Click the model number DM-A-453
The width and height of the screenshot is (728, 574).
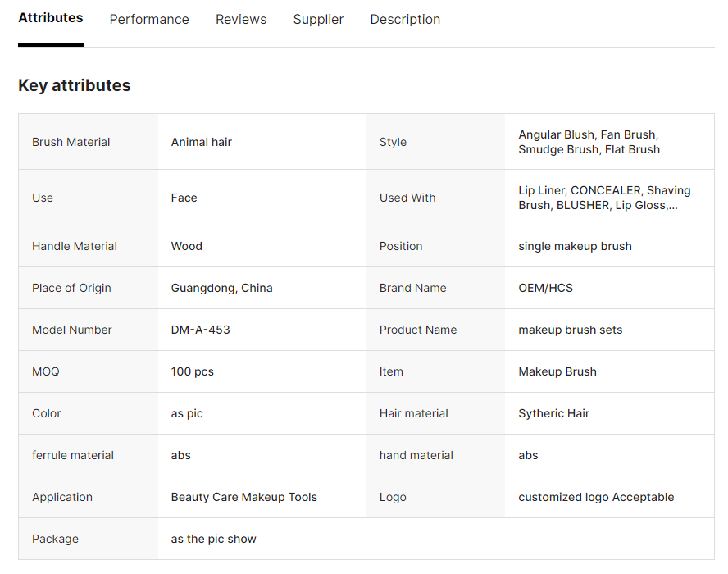tap(201, 330)
